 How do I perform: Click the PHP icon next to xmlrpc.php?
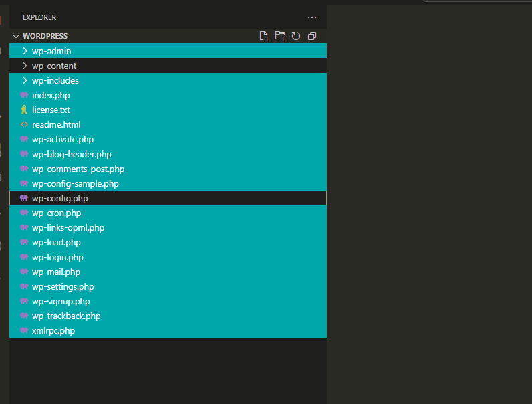(x=24, y=330)
